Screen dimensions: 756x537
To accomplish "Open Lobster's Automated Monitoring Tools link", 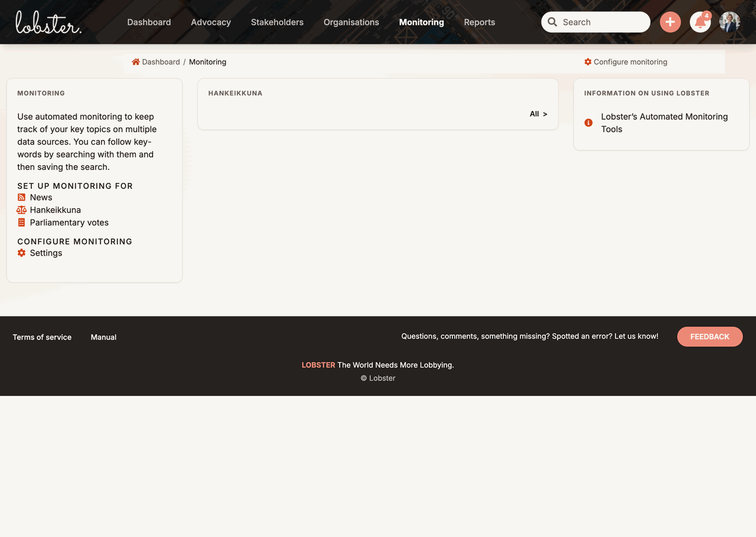I will [664, 123].
